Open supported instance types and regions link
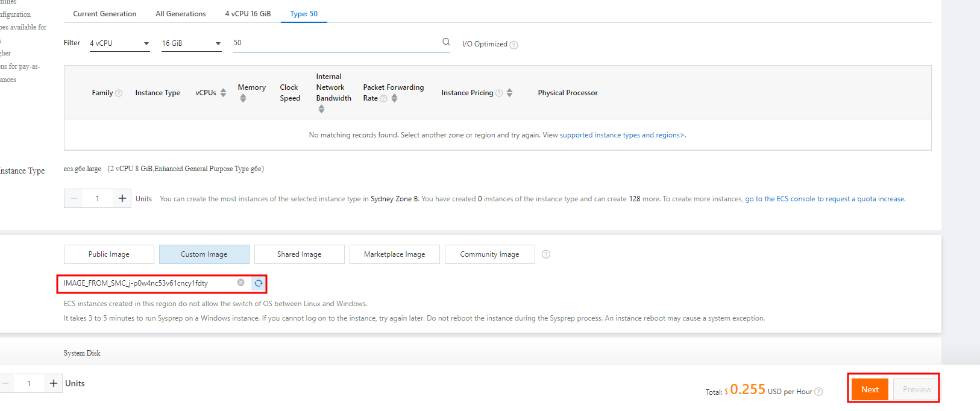Image resolution: width=980 pixels, height=411 pixels. point(622,135)
